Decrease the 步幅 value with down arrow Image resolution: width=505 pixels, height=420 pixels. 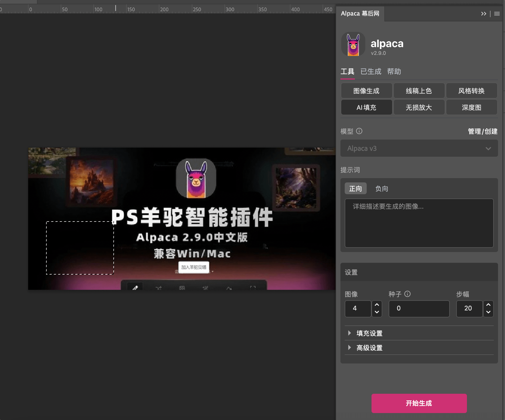point(488,312)
